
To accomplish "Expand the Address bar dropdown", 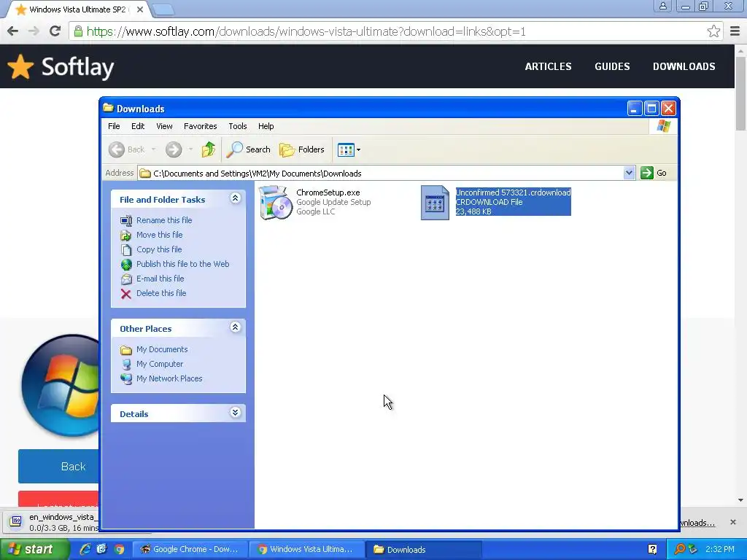I will click(629, 173).
